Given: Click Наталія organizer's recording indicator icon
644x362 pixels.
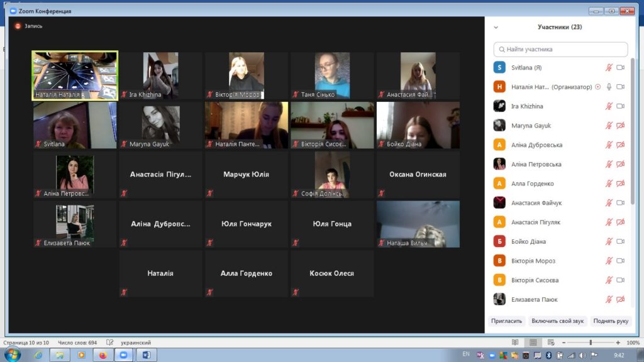Looking at the screenshot, I should (598, 87).
